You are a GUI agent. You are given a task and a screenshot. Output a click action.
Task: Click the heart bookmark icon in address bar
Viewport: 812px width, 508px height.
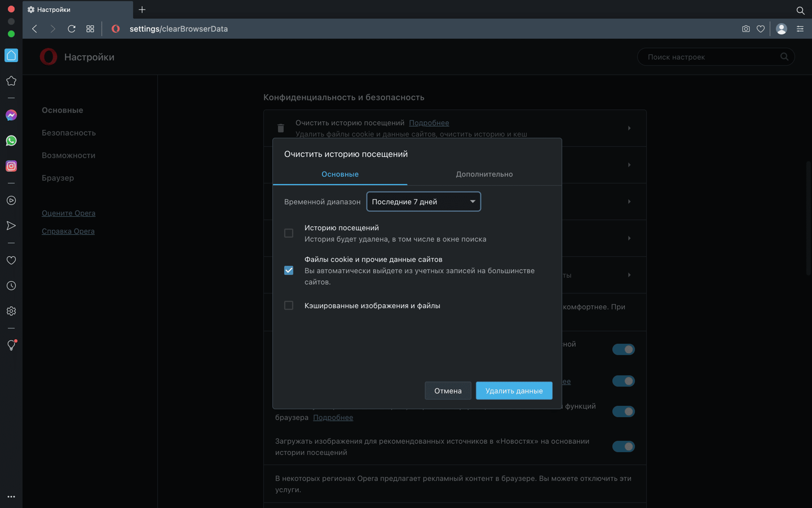click(x=761, y=29)
